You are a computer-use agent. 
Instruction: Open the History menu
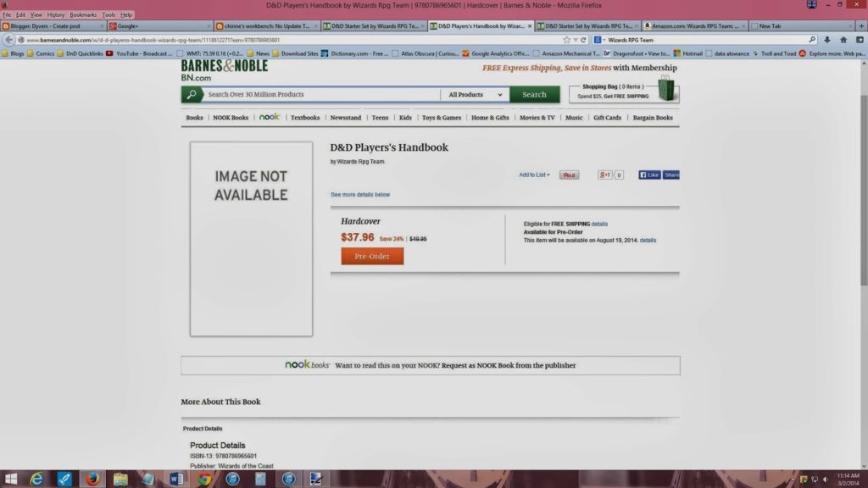click(x=55, y=15)
